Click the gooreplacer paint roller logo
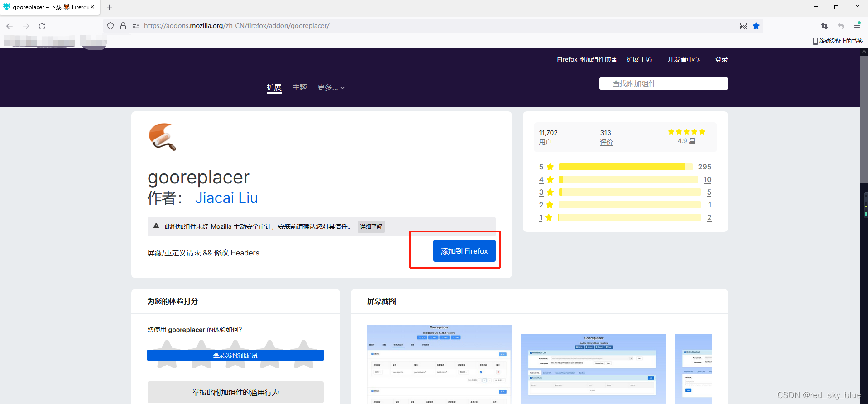Screen dimensions: 868x404 [162, 137]
